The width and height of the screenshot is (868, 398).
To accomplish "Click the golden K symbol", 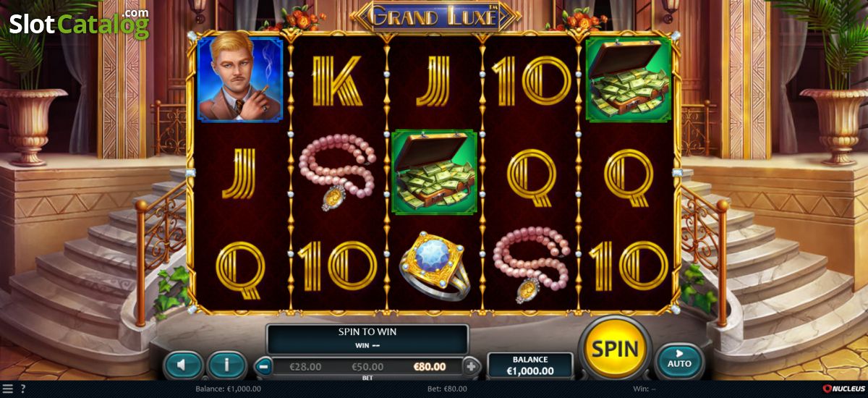I will pos(338,80).
